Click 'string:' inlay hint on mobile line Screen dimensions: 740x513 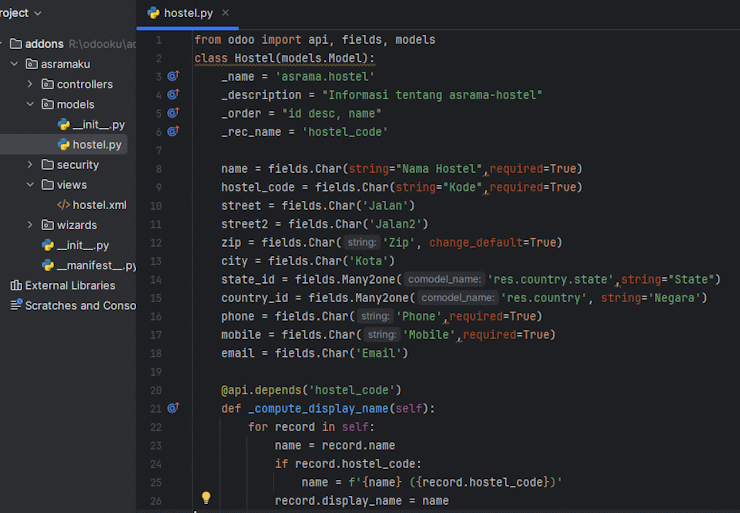coord(382,335)
